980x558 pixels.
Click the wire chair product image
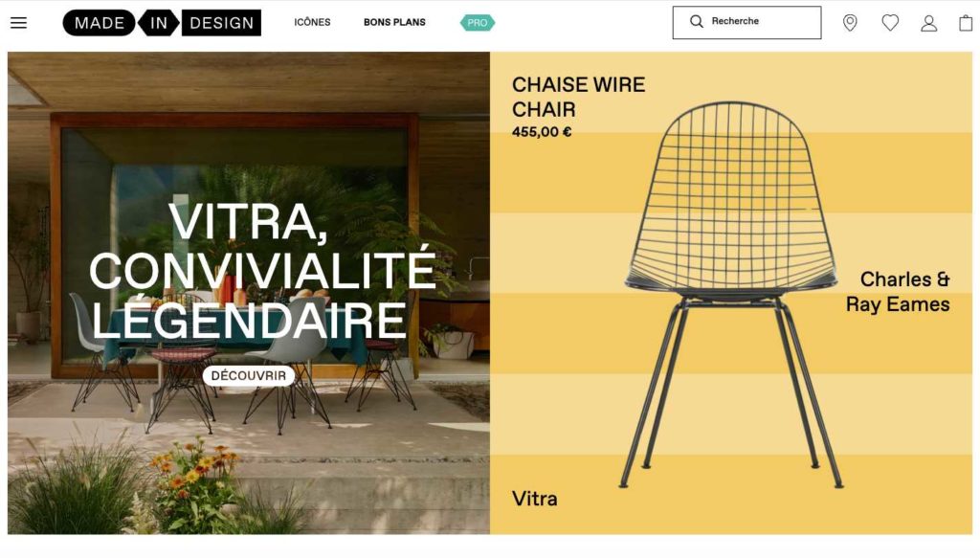[731, 294]
